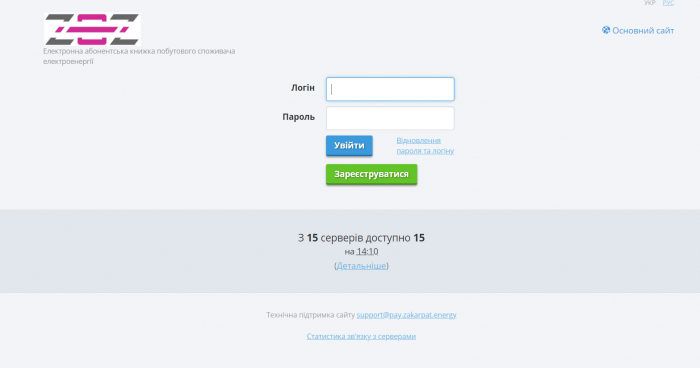Open the Детальніше server details link
This screenshot has width=700, height=368.
[361, 266]
